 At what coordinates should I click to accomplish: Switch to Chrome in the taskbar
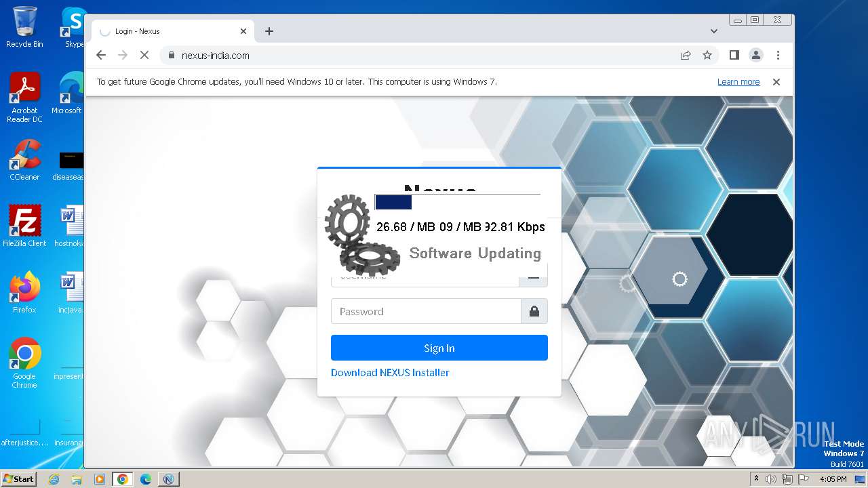pyautogui.click(x=123, y=479)
